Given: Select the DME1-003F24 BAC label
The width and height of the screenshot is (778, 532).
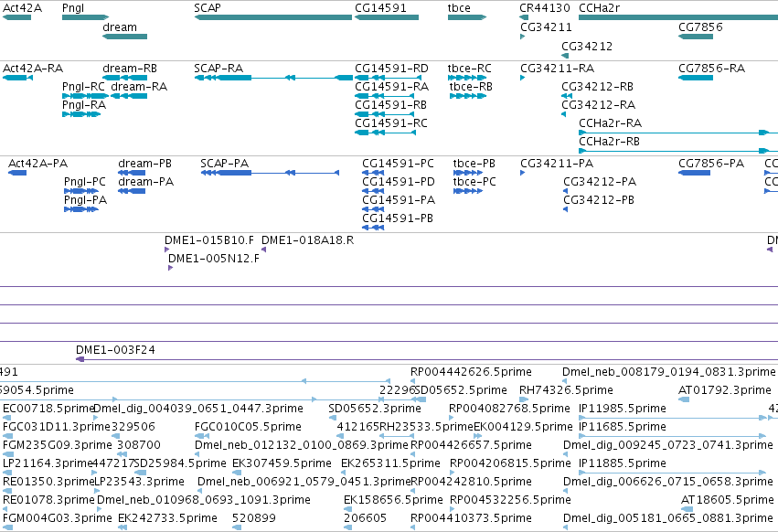Looking at the screenshot, I should 115,350.
